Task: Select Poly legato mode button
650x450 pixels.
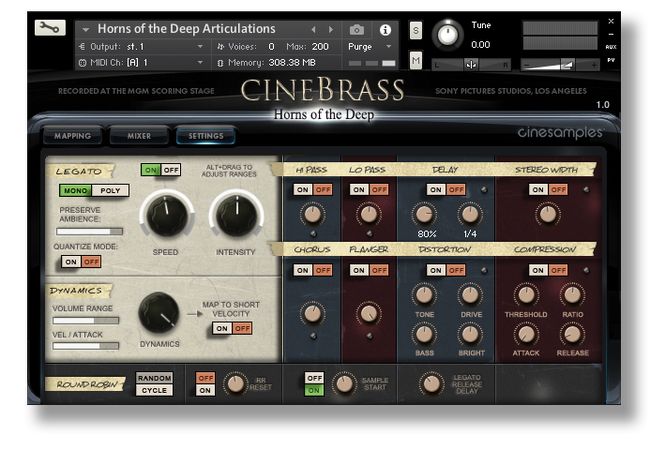Action: click(111, 190)
